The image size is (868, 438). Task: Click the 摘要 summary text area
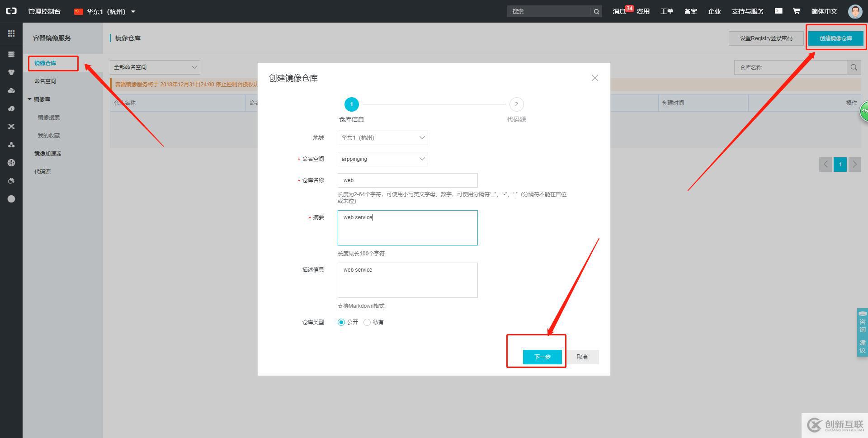pos(407,228)
